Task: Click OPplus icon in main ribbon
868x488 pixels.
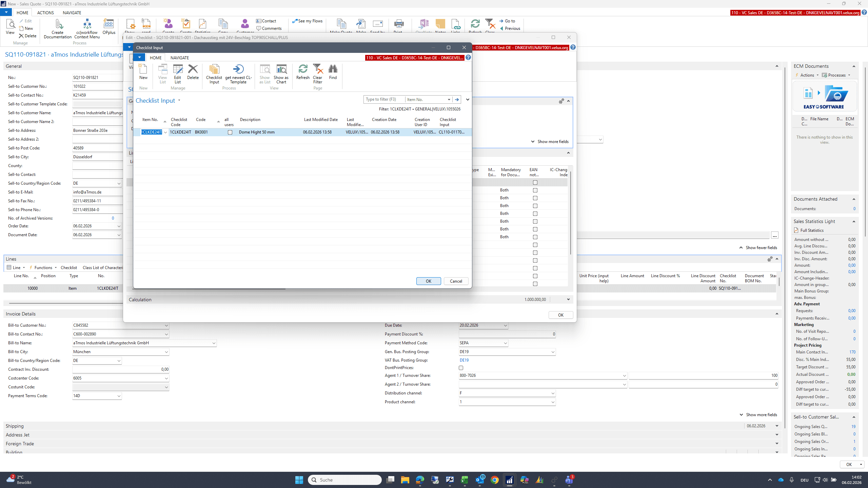Action: tap(109, 27)
